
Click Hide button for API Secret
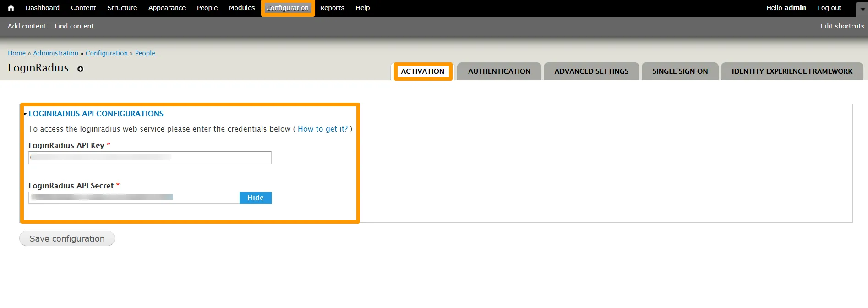pyautogui.click(x=256, y=198)
